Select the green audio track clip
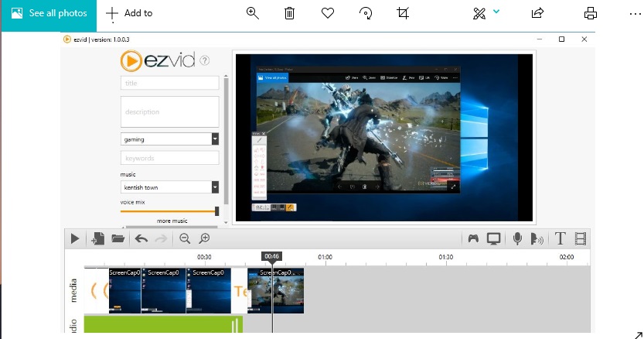 tap(163, 324)
